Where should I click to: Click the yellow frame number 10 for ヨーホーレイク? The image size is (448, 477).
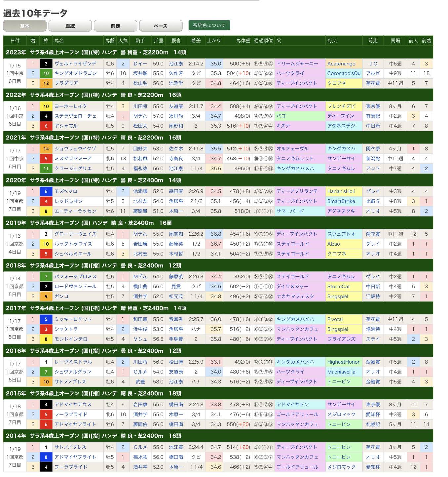click(46, 106)
